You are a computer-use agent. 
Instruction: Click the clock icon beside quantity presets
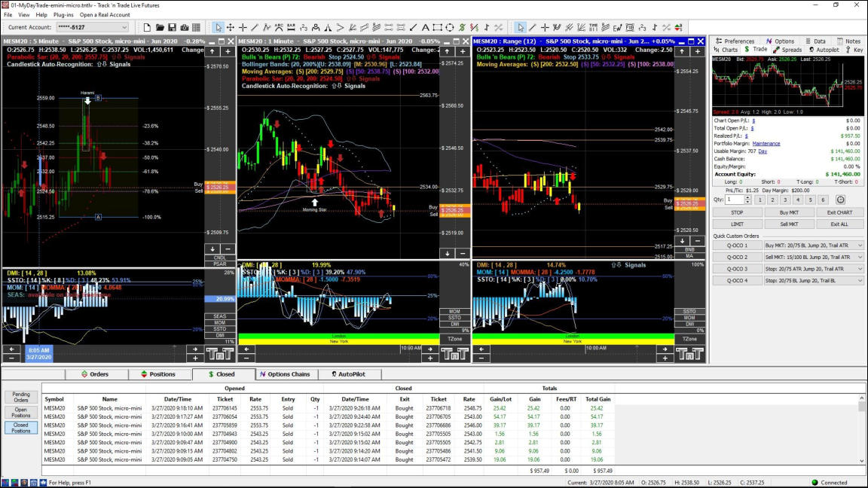tap(840, 200)
